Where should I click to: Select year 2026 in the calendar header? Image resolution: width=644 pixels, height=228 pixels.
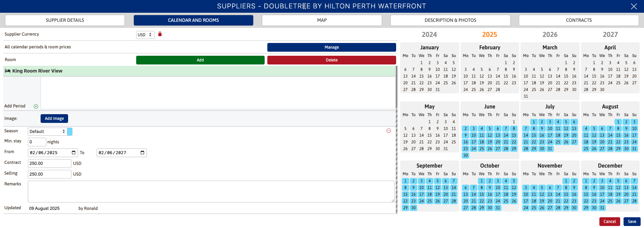click(x=550, y=35)
